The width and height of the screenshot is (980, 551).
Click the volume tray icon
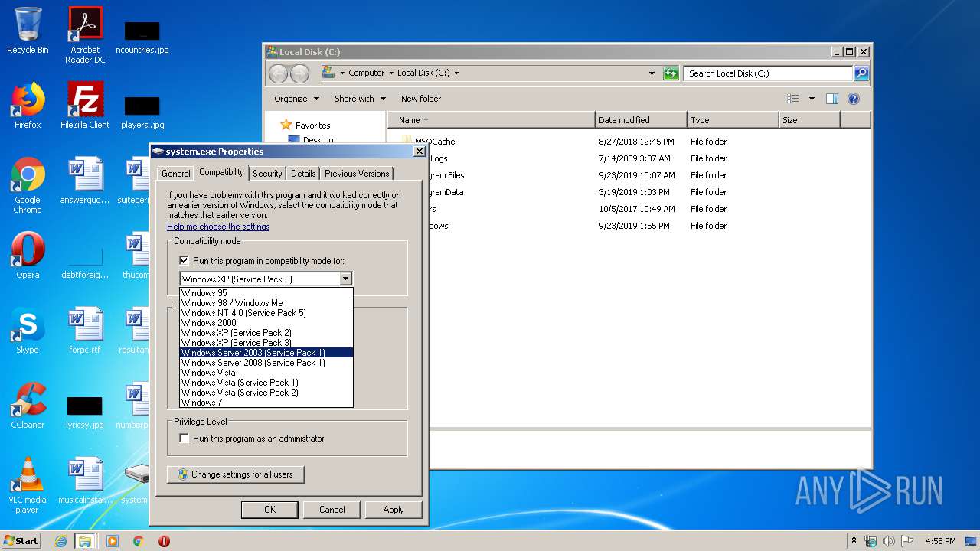(x=888, y=541)
